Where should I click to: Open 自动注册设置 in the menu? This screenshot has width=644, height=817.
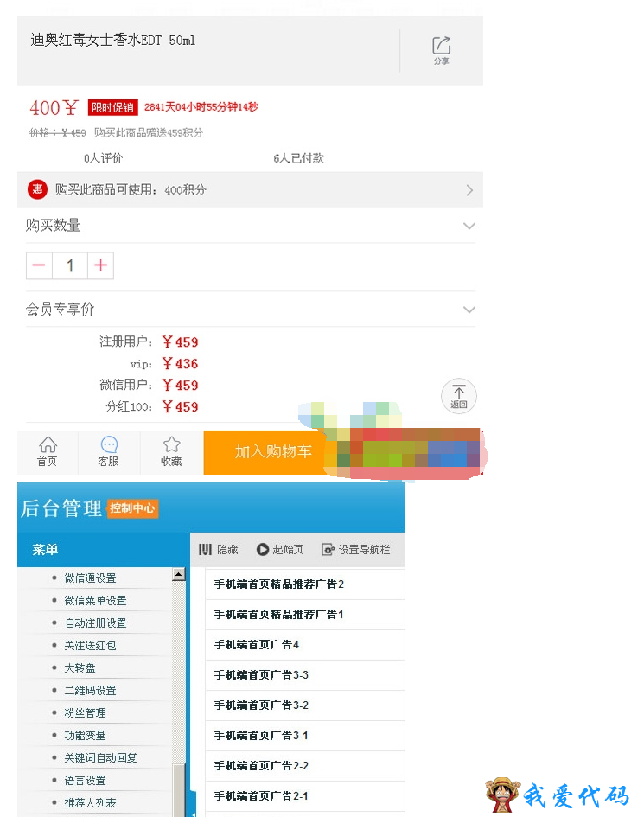pos(95,622)
